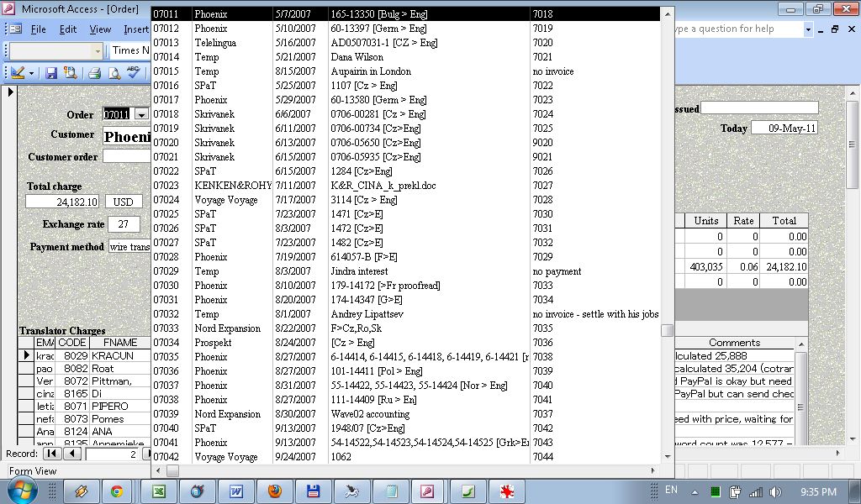The height and width of the screenshot is (504, 861).
Task: Click the Times New Roman font box
Action: [x=130, y=50]
